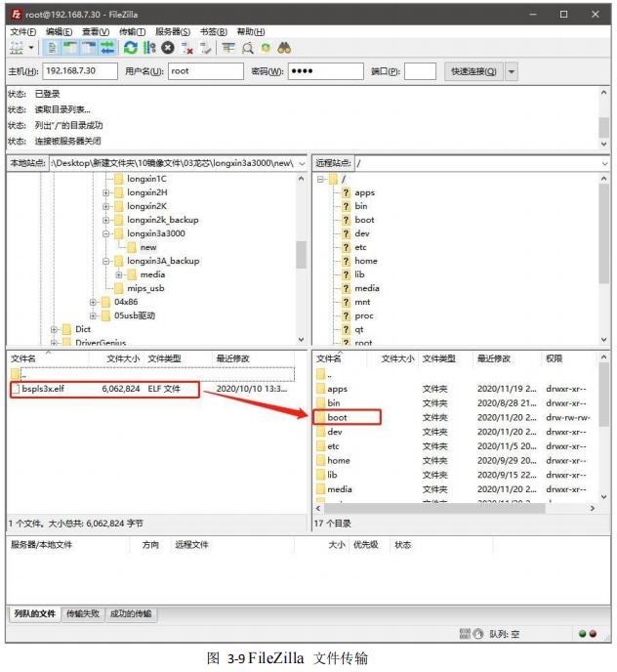Expand the longxin2K folder node

[105, 206]
